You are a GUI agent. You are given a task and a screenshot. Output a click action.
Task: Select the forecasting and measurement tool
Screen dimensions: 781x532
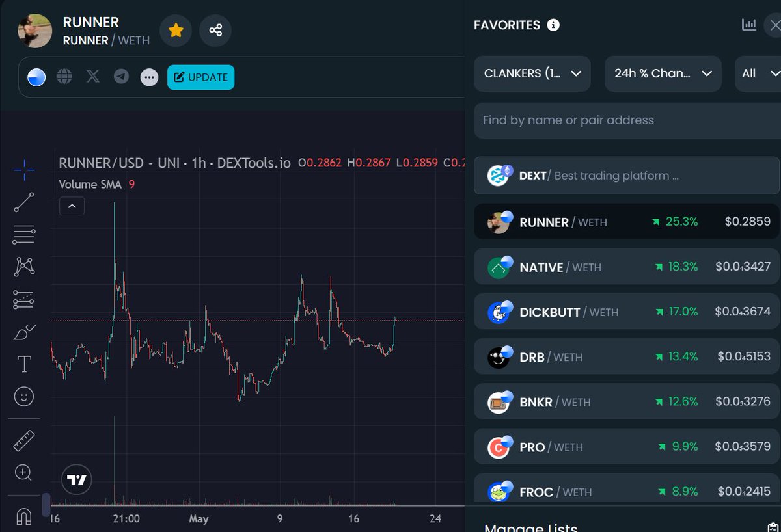tap(24, 299)
